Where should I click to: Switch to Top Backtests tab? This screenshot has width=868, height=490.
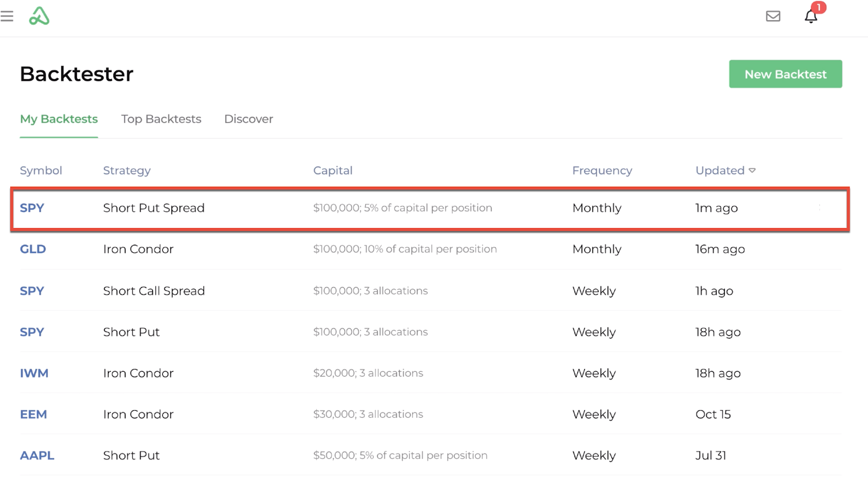[x=161, y=119]
